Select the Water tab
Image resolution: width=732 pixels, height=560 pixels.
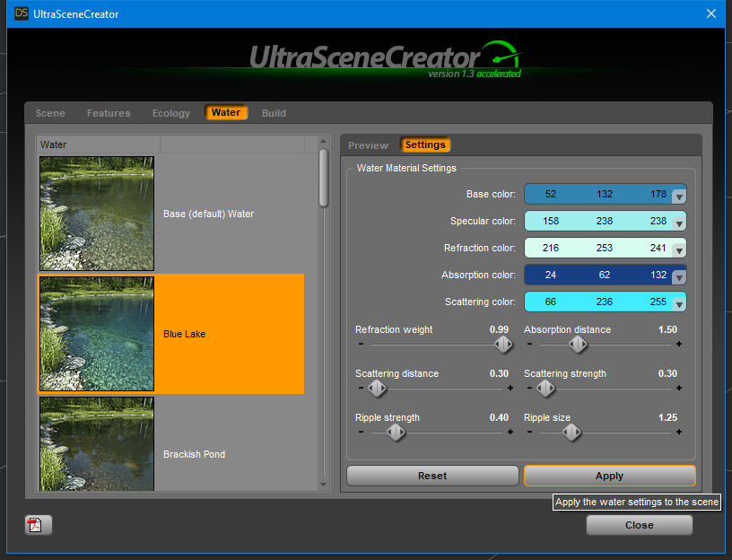coord(226,112)
